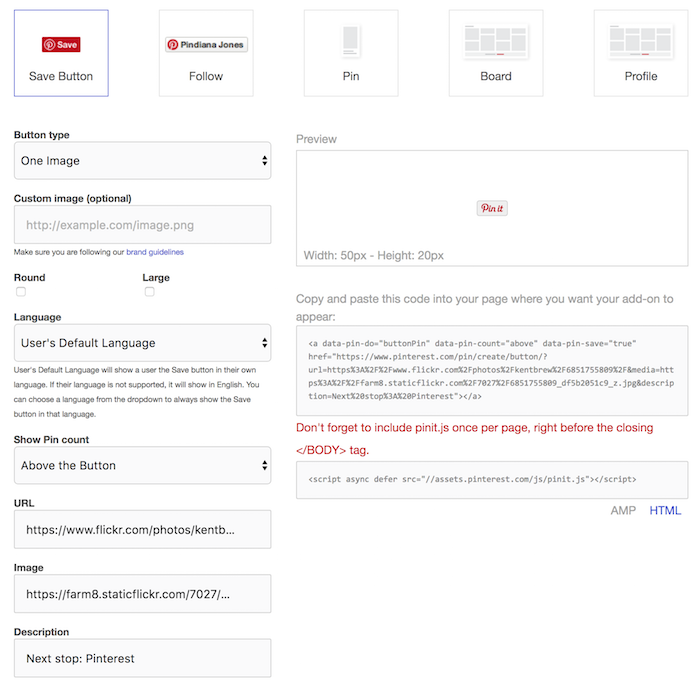Open the brand guidelines link
Viewport: 700px width, 684px height.
pyautogui.click(x=155, y=252)
